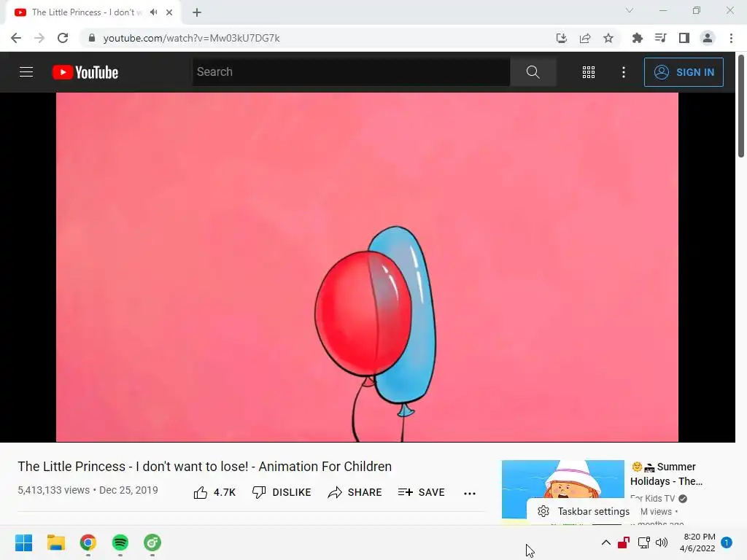
Task: Open network status tray icon
Action: point(643,542)
